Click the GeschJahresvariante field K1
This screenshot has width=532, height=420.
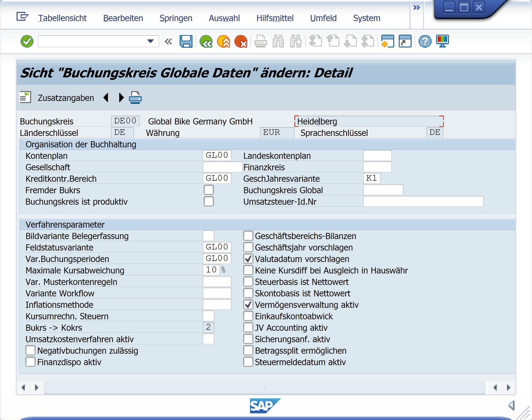[x=372, y=178]
